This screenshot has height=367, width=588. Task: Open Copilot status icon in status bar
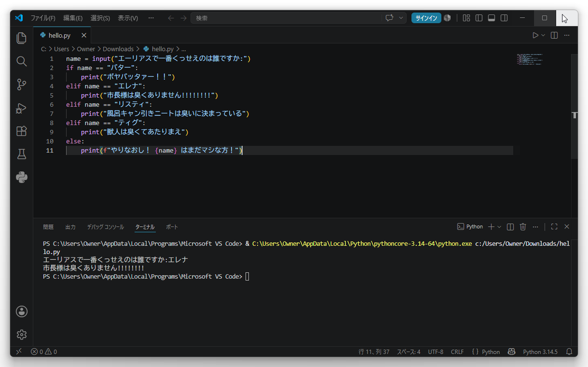[512, 352]
